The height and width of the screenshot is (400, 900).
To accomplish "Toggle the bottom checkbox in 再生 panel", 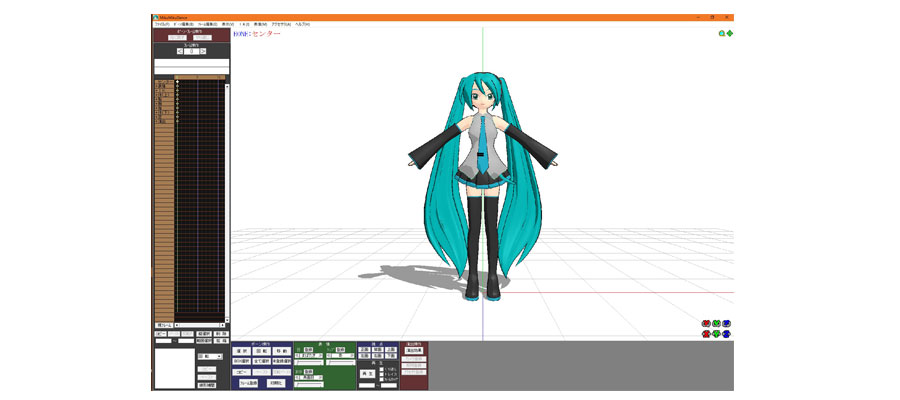I will click(382, 379).
